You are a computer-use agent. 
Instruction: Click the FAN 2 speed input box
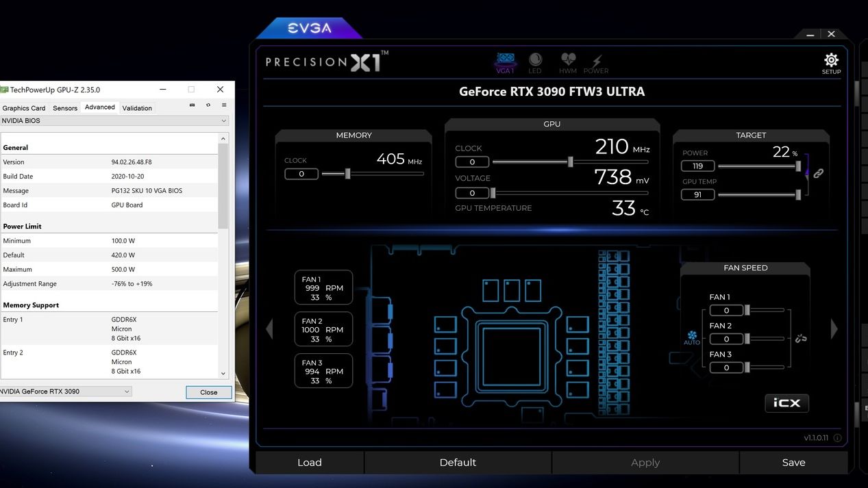point(726,339)
